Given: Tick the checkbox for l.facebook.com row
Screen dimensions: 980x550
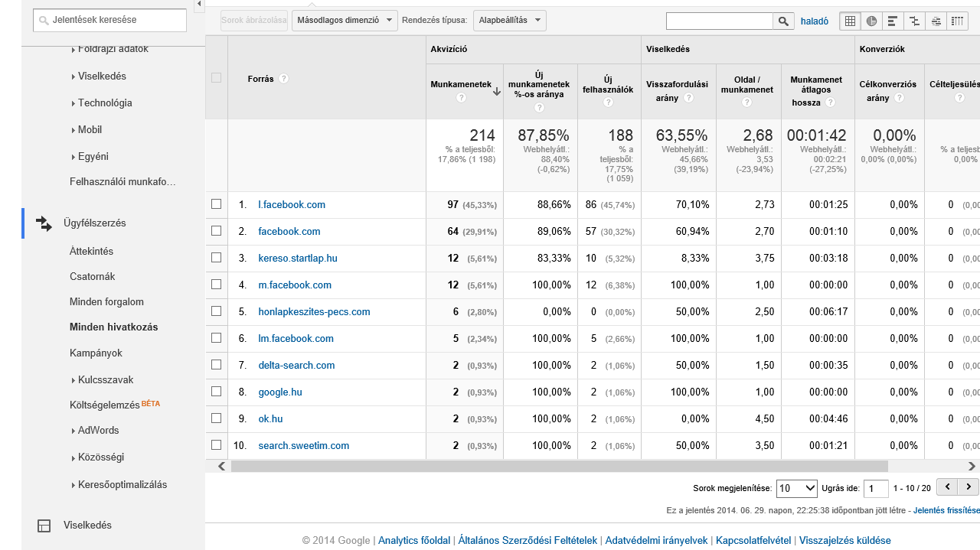Looking at the screenshot, I should (216, 204).
